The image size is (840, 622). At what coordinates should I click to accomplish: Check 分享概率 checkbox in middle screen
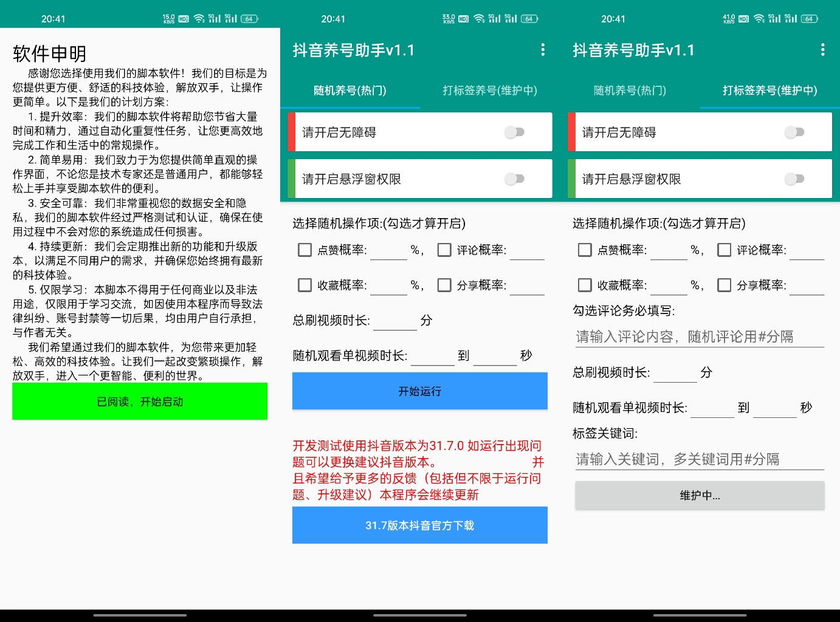[445, 285]
